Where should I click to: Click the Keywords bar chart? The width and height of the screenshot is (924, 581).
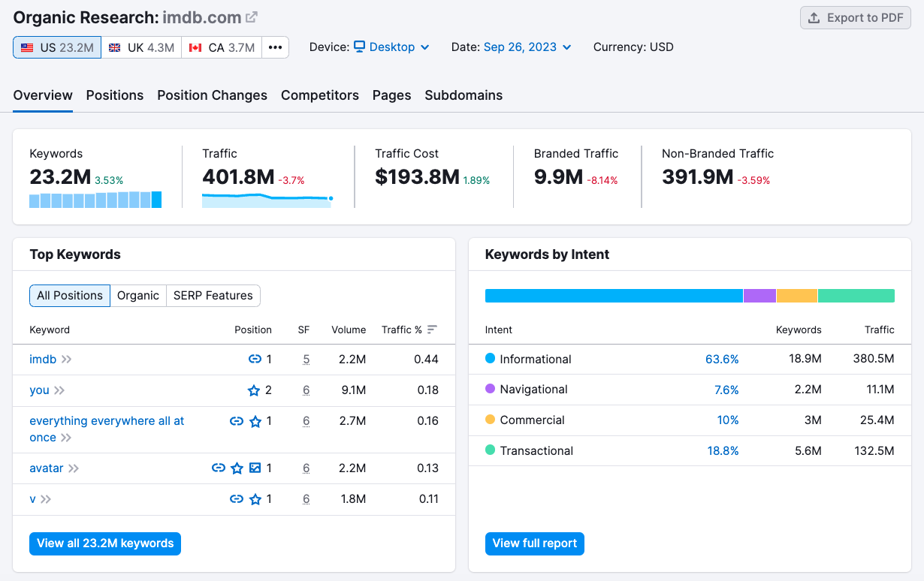95,200
